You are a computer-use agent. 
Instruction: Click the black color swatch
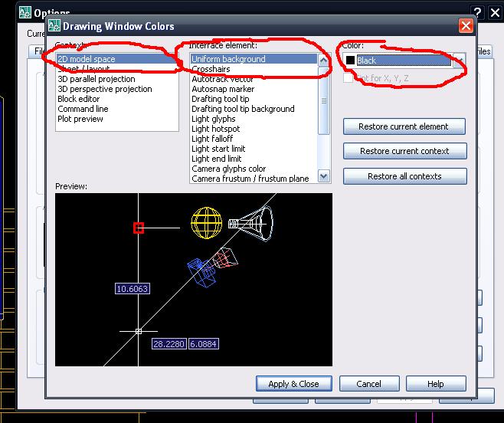[350, 60]
